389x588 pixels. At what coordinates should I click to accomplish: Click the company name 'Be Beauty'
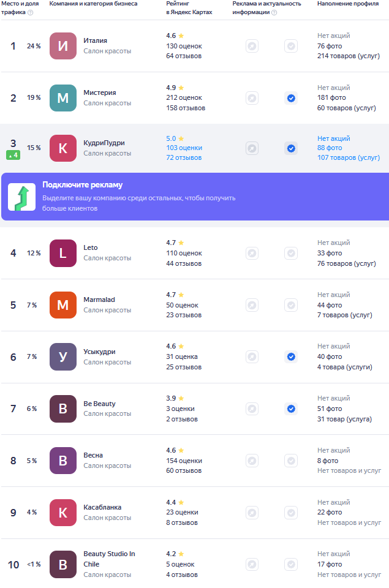[x=99, y=404]
